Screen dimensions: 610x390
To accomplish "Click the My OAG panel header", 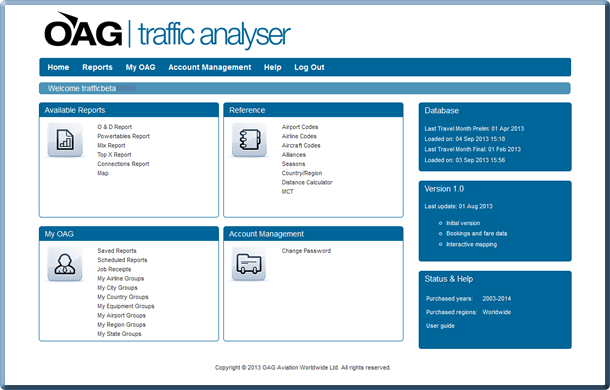I will [129, 234].
